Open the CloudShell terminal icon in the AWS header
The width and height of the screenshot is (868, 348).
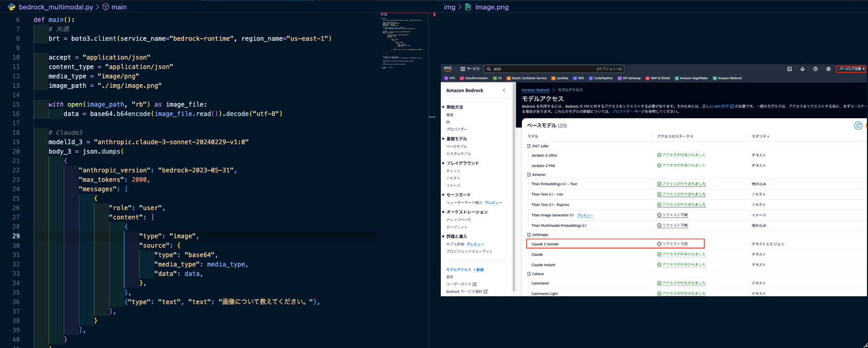pos(790,69)
